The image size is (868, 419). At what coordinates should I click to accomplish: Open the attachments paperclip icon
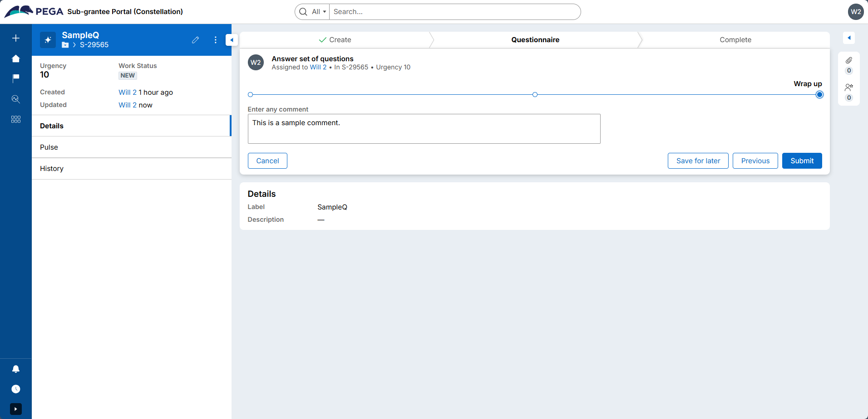click(848, 60)
